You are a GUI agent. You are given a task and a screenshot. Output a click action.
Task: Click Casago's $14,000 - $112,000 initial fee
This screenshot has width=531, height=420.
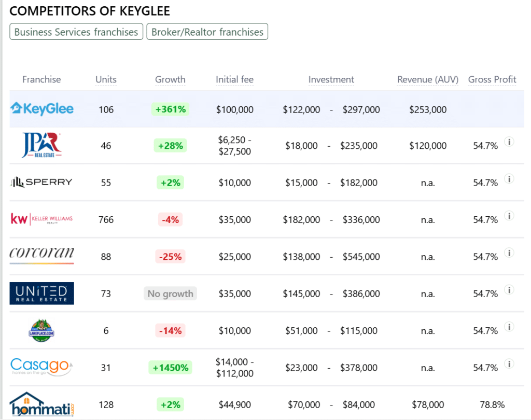click(x=235, y=368)
